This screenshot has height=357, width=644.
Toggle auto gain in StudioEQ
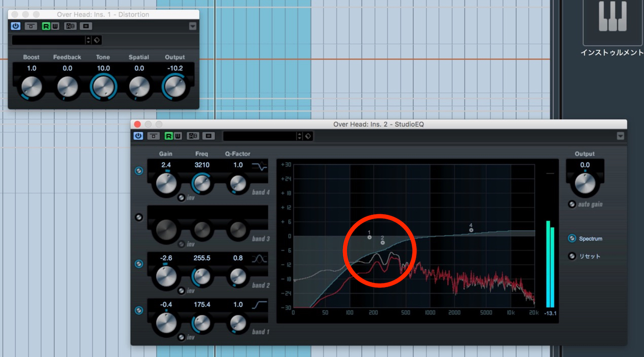(572, 204)
